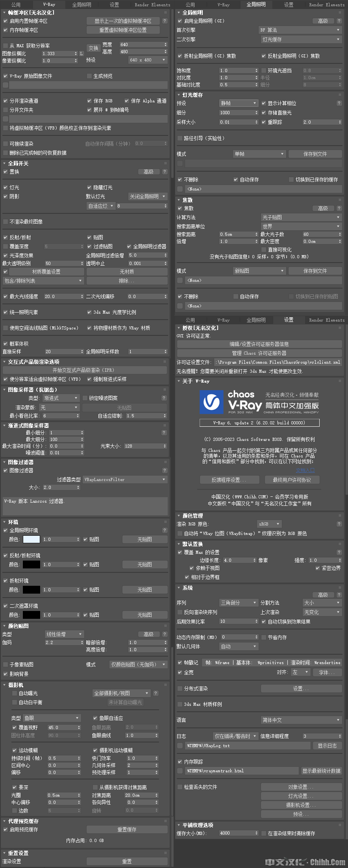Open the 首次引擎 BF 算法 dropdown
The height and width of the screenshot is (868, 348).
(300, 30)
